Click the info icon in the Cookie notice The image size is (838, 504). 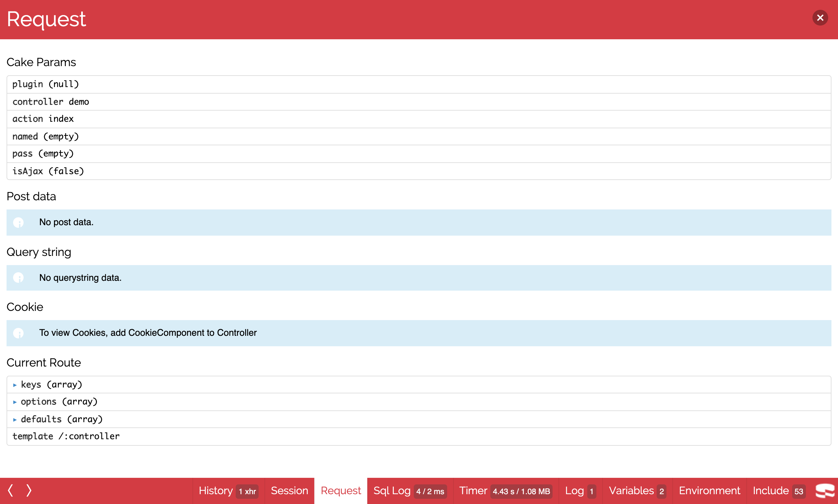[18, 333]
